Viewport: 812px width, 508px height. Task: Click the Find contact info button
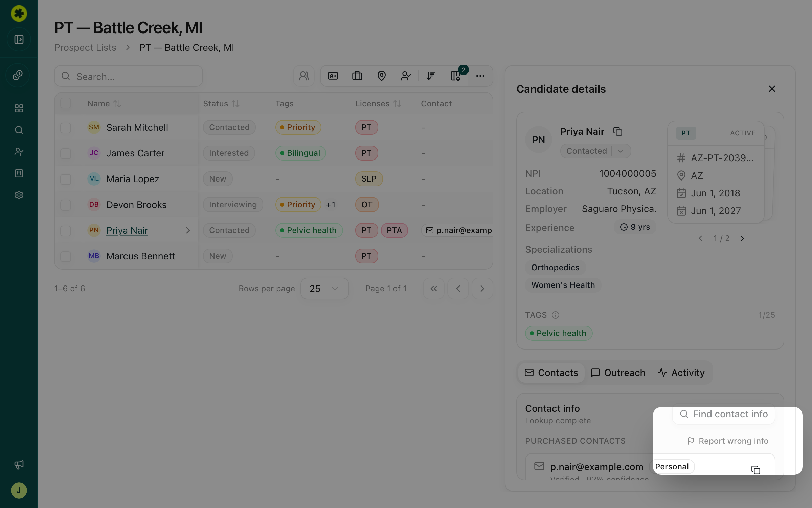724,414
